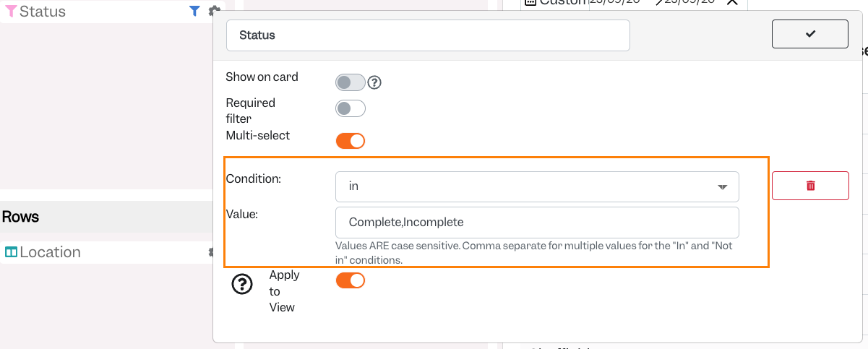This screenshot has width=868, height=349.
Task: Open the Condition dropdown showing 'in'
Action: [537, 186]
